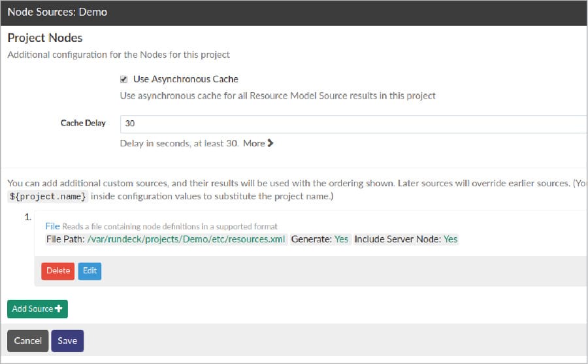The width and height of the screenshot is (588, 364).
Task: Select the resources.xml file path value
Action: [187, 239]
